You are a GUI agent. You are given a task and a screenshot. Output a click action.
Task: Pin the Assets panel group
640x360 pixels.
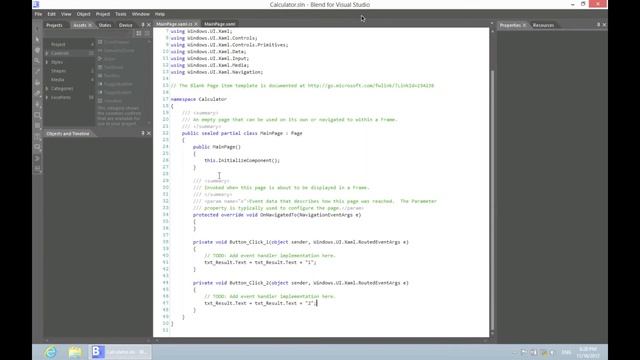click(142, 25)
